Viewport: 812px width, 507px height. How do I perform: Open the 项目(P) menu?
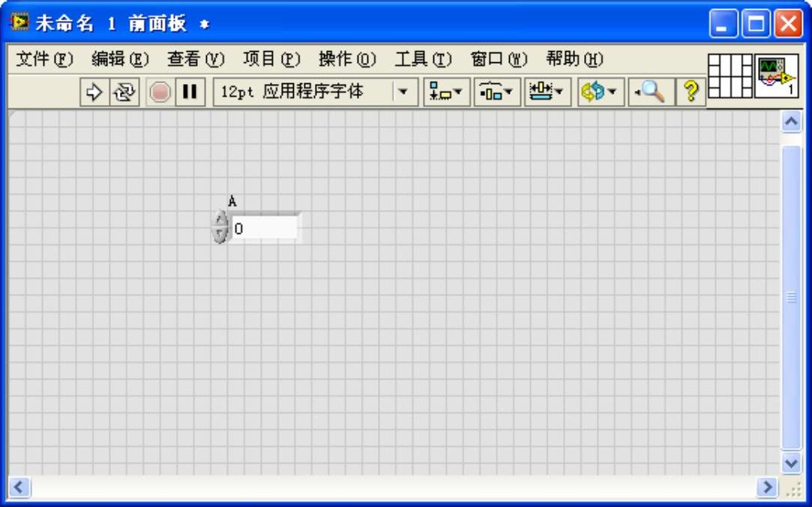click(x=271, y=59)
